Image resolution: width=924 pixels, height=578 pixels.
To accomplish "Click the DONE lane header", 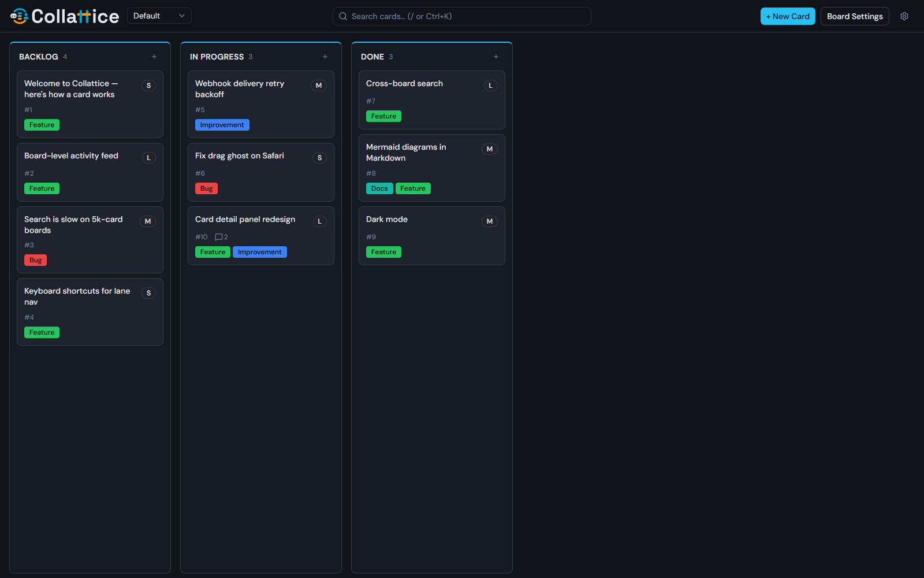I will click(372, 57).
